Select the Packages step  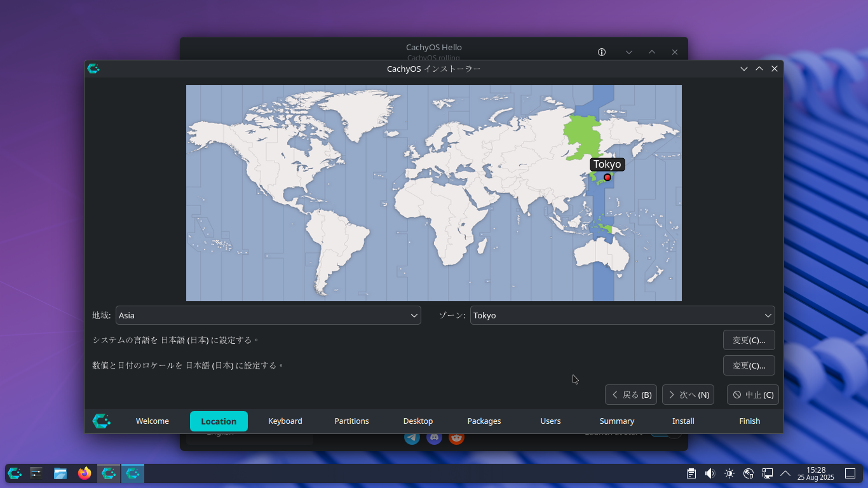pos(484,421)
